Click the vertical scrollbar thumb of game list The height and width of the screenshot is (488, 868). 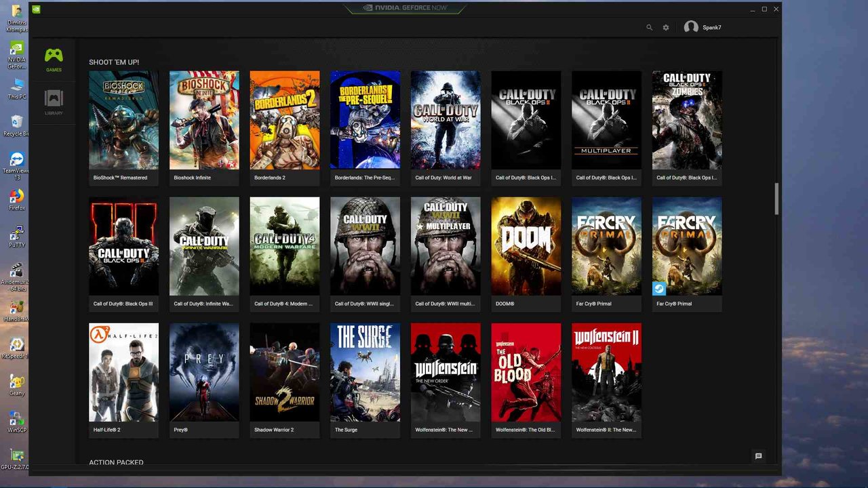tap(777, 199)
